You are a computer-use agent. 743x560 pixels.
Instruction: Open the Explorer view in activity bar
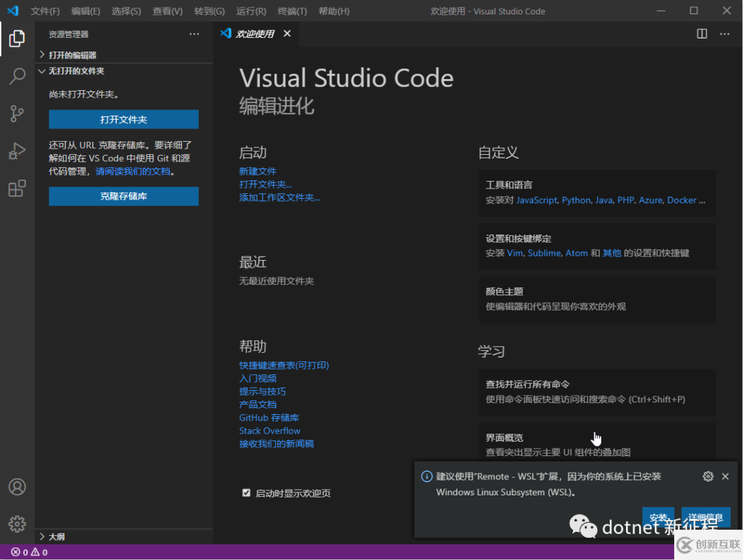tap(17, 39)
